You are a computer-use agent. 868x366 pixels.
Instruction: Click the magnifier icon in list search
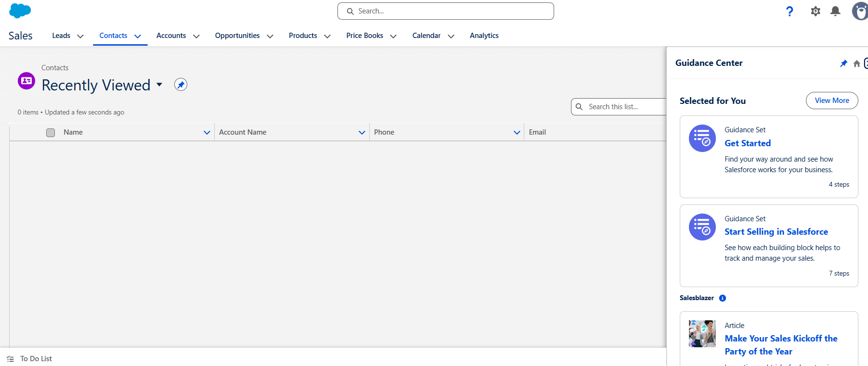(x=579, y=107)
